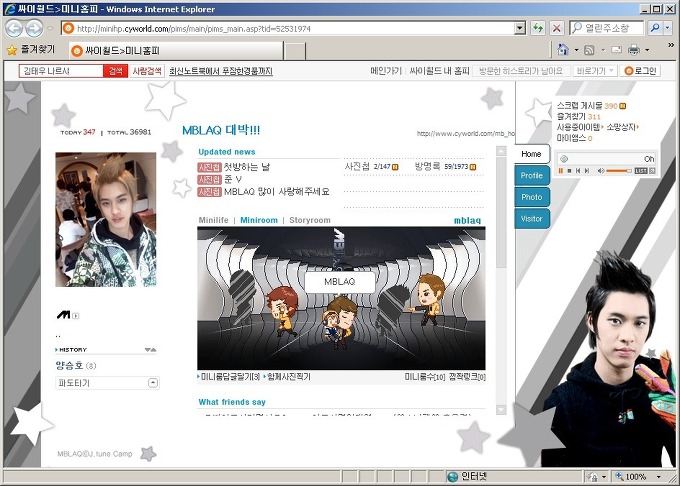680x486 pixels.
Task: Go back with the browser Back arrow
Action: [13, 29]
